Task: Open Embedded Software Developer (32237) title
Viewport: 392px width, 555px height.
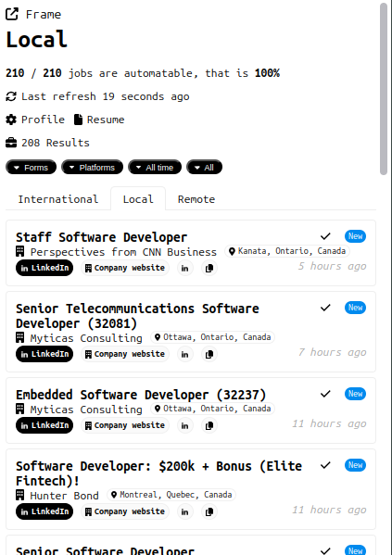Action: pyautogui.click(x=141, y=395)
